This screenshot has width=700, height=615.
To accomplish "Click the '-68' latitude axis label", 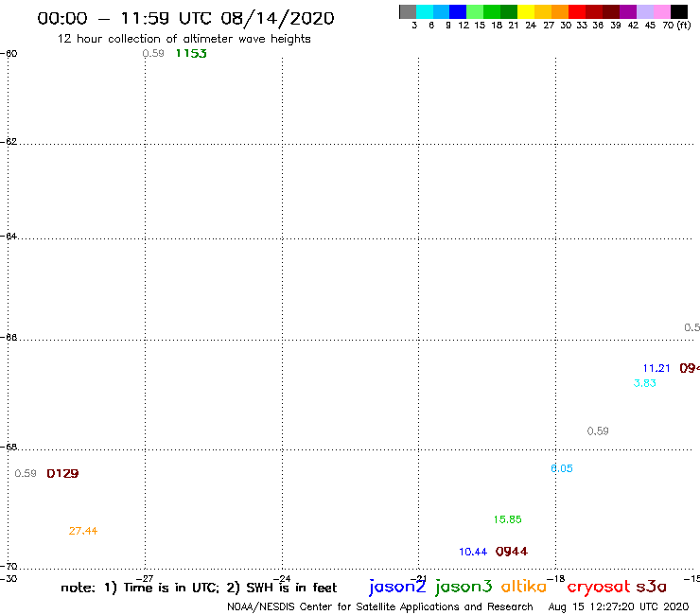I will click(9, 448).
